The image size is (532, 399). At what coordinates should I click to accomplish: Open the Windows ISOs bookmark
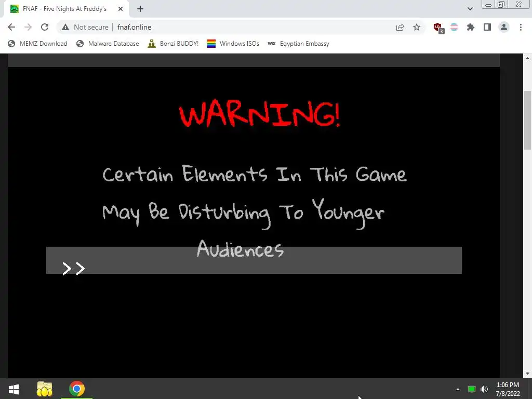click(233, 44)
